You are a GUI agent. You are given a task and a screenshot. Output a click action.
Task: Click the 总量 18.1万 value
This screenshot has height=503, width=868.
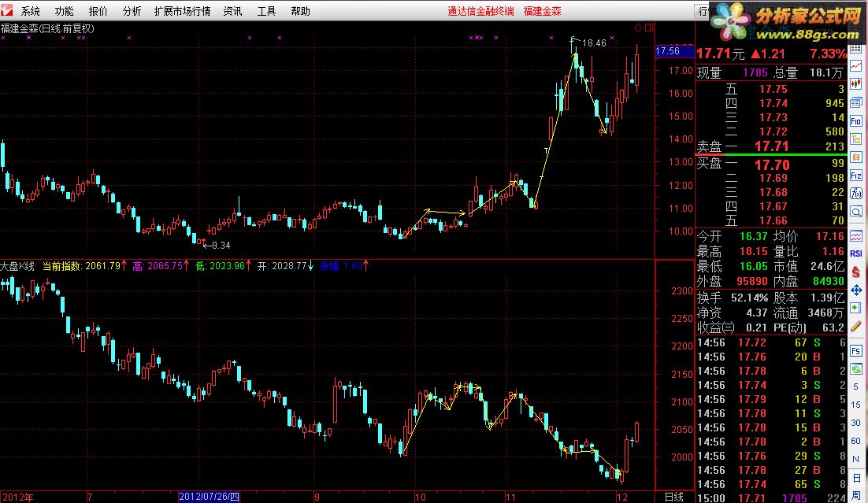click(x=826, y=72)
